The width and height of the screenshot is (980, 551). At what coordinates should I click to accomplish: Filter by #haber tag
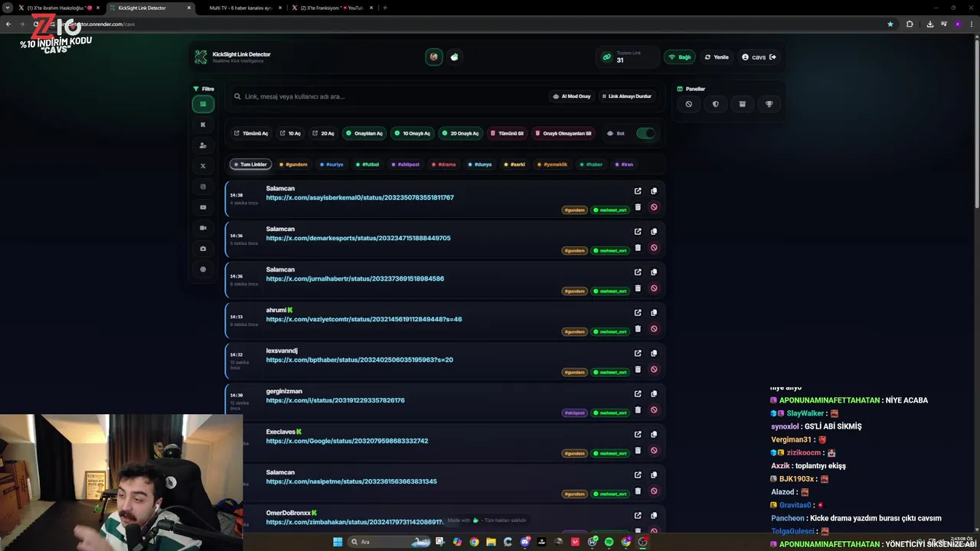point(592,165)
